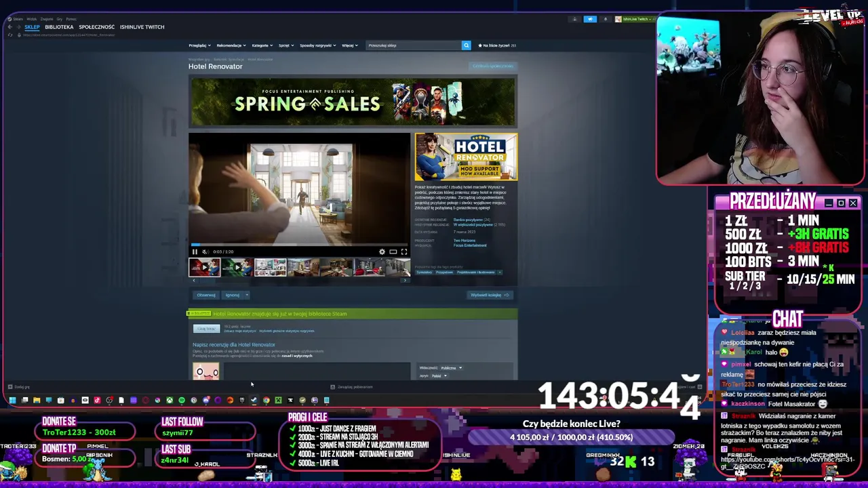Viewport: 868px width, 488px height.
Task: Open Widoczność Publiczna dropdown
Action: (450, 368)
